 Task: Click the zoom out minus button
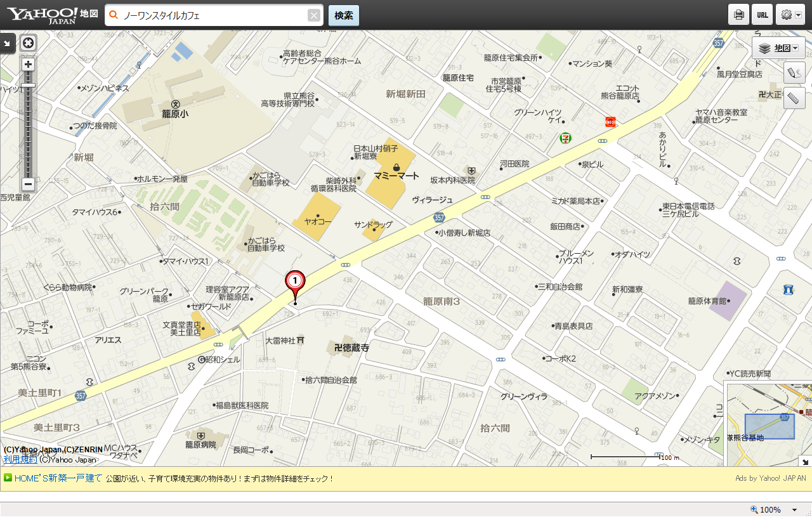point(28,185)
